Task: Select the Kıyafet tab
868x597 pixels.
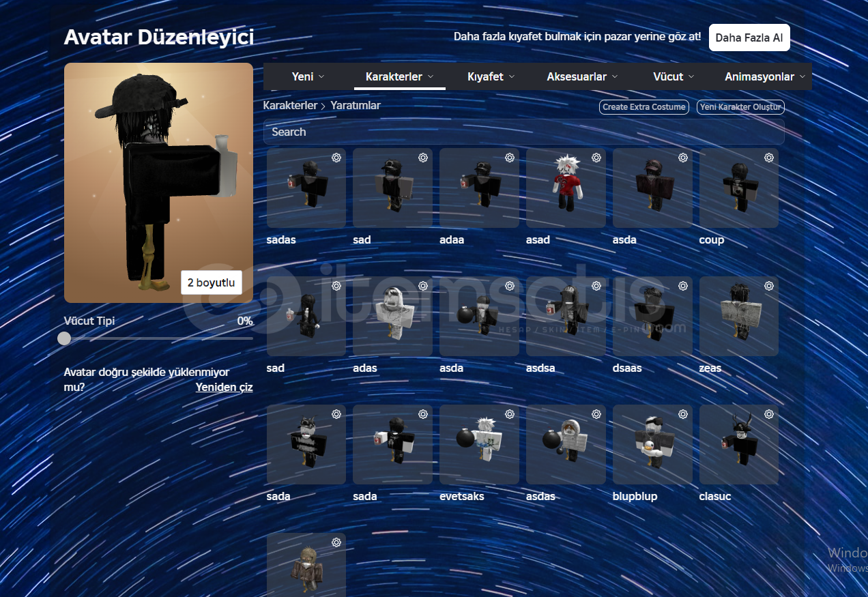Action: pos(491,76)
